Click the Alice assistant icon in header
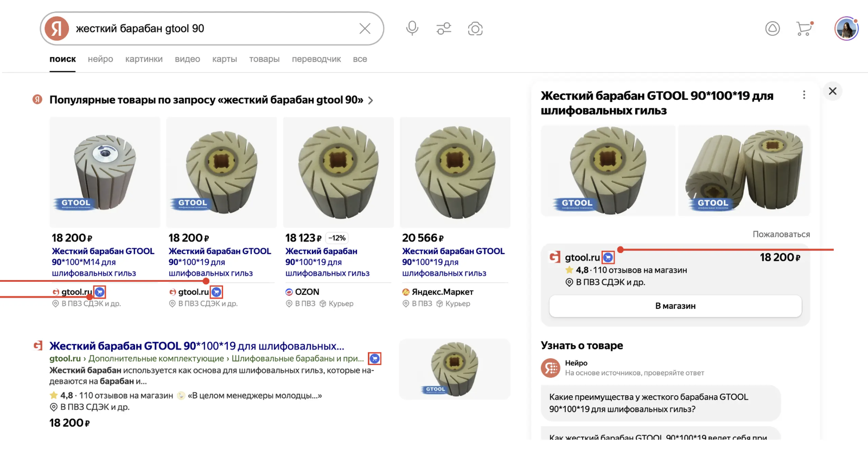 click(773, 28)
